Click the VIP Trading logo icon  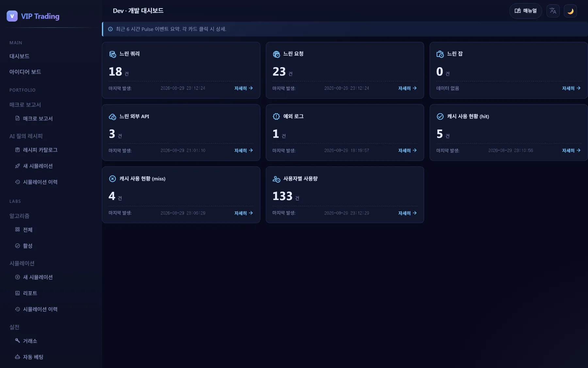12,16
